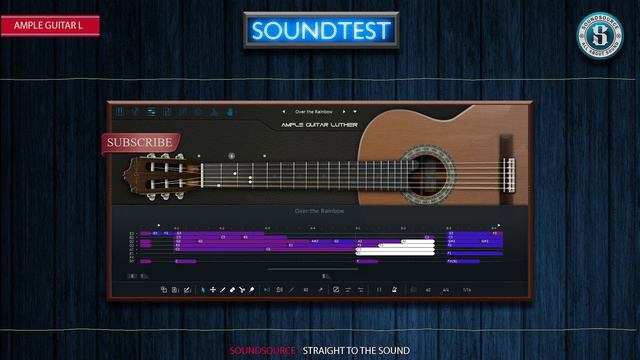Click the copy icon in the tab editor toolbar

click(x=164, y=289)
